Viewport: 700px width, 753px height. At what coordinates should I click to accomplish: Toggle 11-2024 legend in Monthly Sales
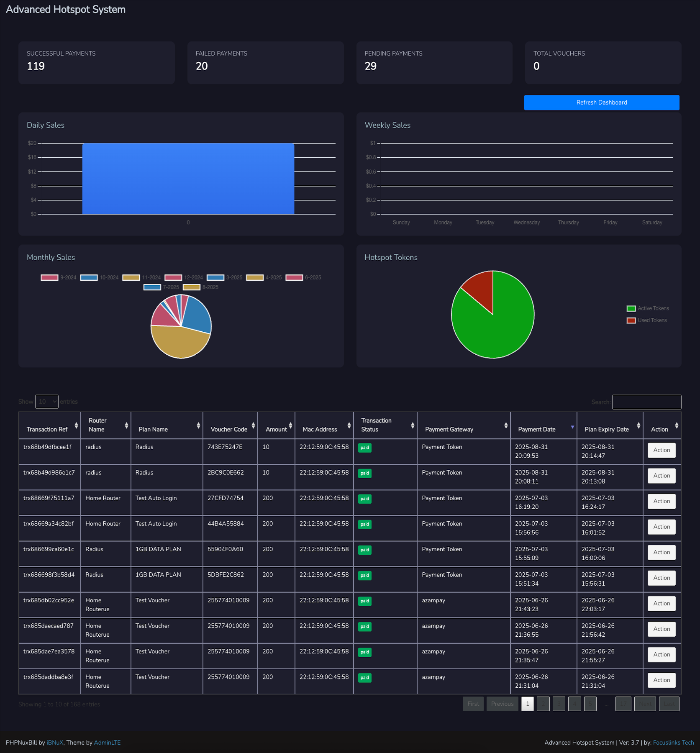(141, 278)
